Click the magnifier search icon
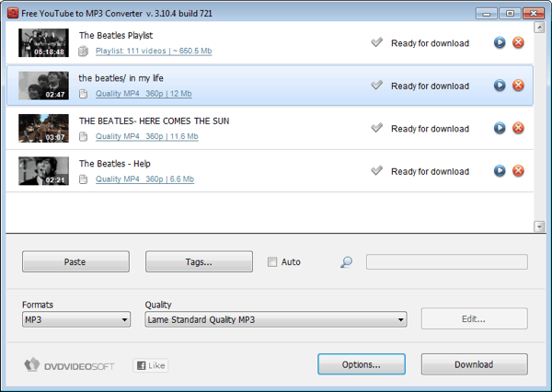Screen dimensions: 552x392 point(346,262)
